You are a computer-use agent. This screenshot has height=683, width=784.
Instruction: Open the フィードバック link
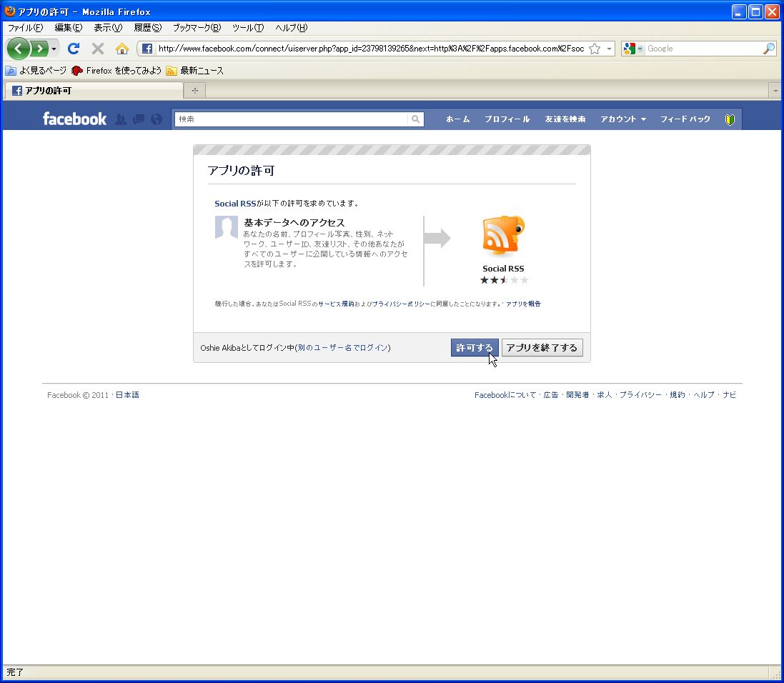click(685, 119)
